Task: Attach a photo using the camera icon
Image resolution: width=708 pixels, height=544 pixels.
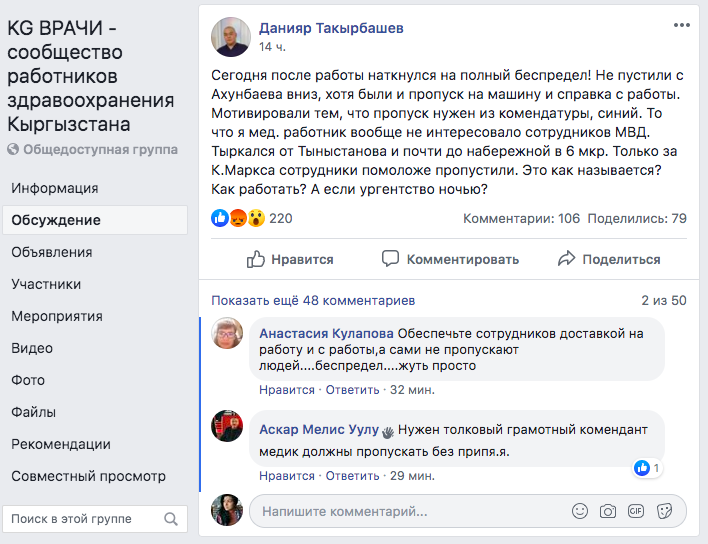Action: 607,511
